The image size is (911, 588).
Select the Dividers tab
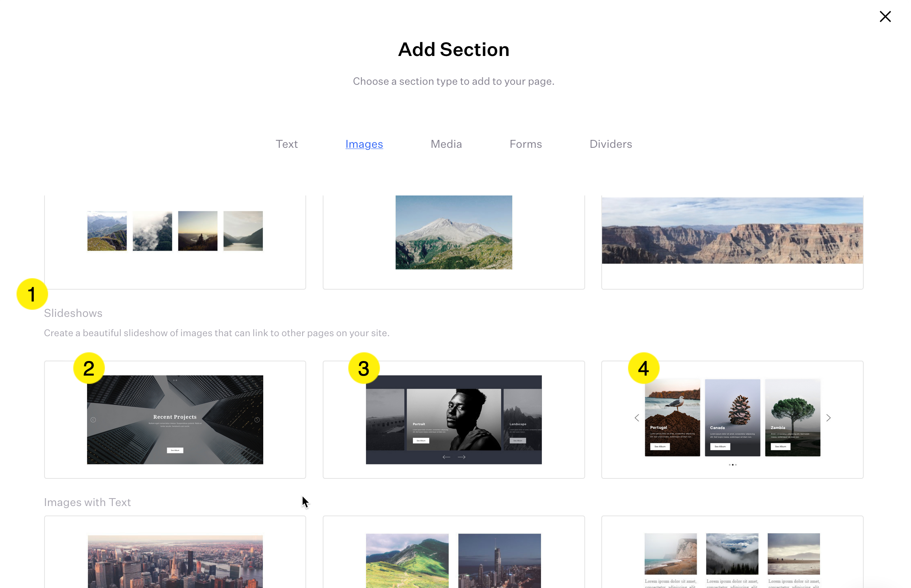pyautogui.click(x=610, y=144)
